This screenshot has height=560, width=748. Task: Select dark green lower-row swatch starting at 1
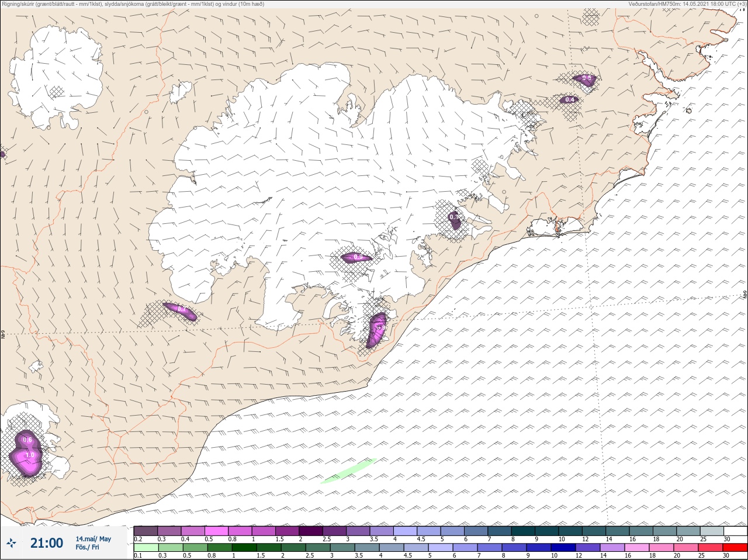(x=243, y=548)
